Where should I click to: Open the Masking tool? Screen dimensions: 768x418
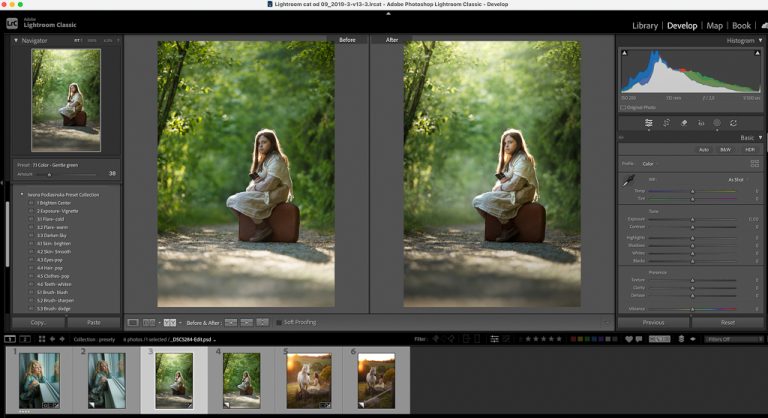coord(716,123)
